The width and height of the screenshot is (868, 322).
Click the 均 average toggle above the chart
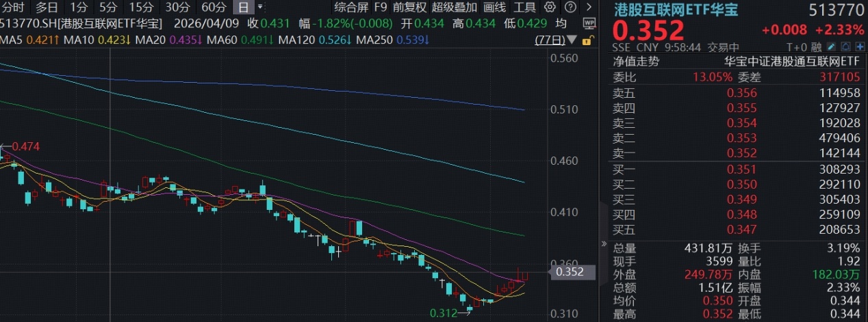tap(561, 23)
